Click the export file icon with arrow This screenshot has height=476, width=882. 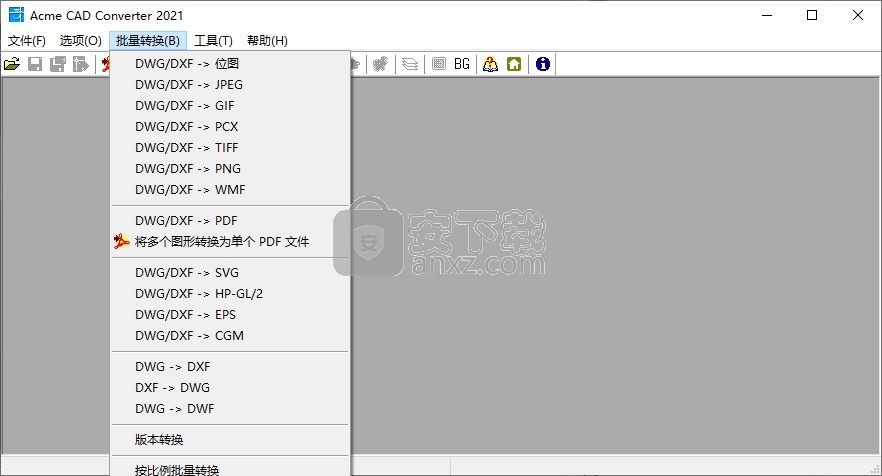(80, 64)
